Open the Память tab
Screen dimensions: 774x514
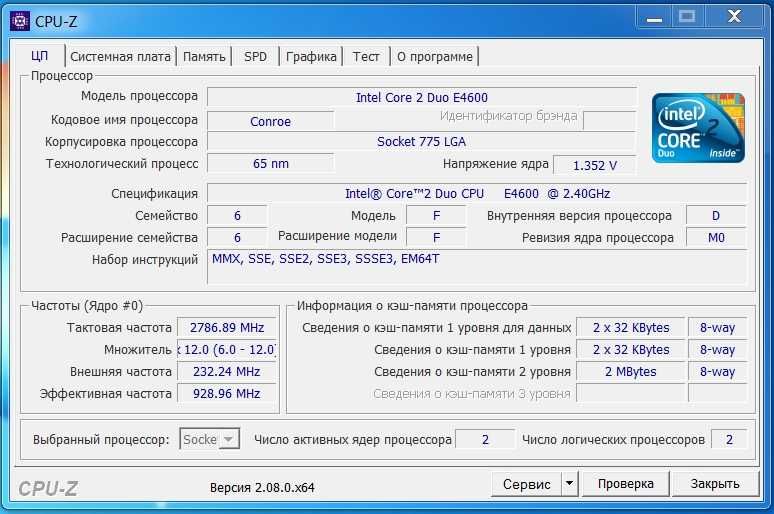click(x=204, y=57)
